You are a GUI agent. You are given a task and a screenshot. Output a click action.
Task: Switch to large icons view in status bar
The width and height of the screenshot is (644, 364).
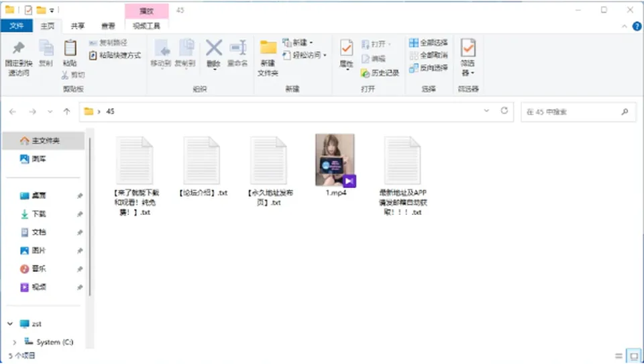coord(634,356)
